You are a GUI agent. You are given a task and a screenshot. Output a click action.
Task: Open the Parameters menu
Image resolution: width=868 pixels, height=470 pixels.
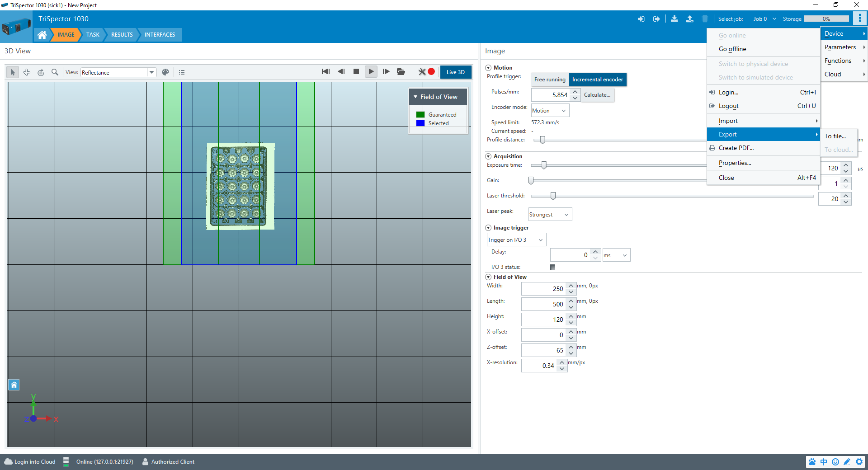coord(844,47)
